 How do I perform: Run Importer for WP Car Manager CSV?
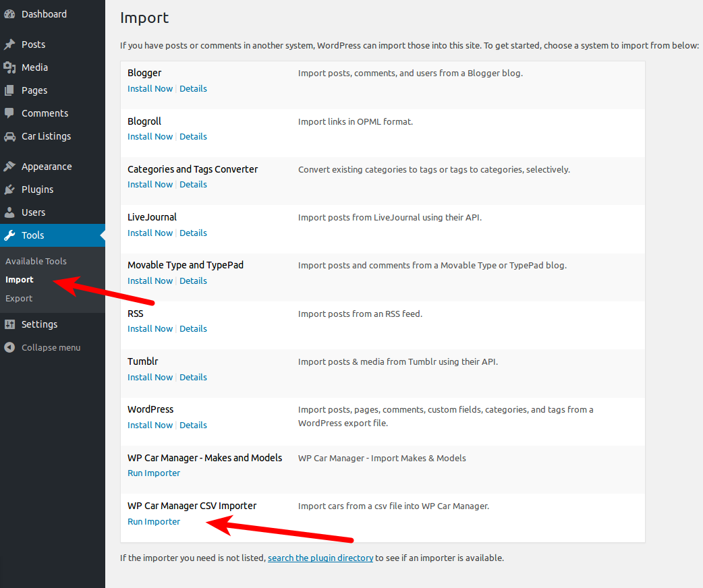[154, 522]
